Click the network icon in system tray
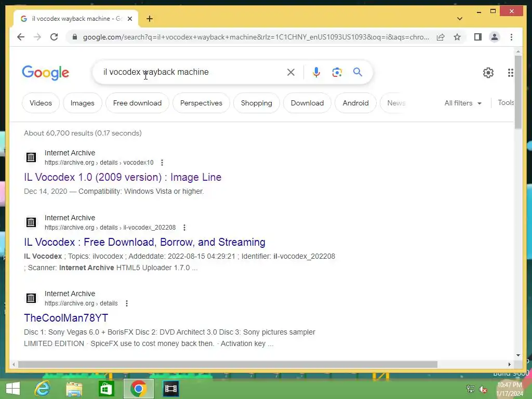Screen dimensions: 532x399 (470, 389)
